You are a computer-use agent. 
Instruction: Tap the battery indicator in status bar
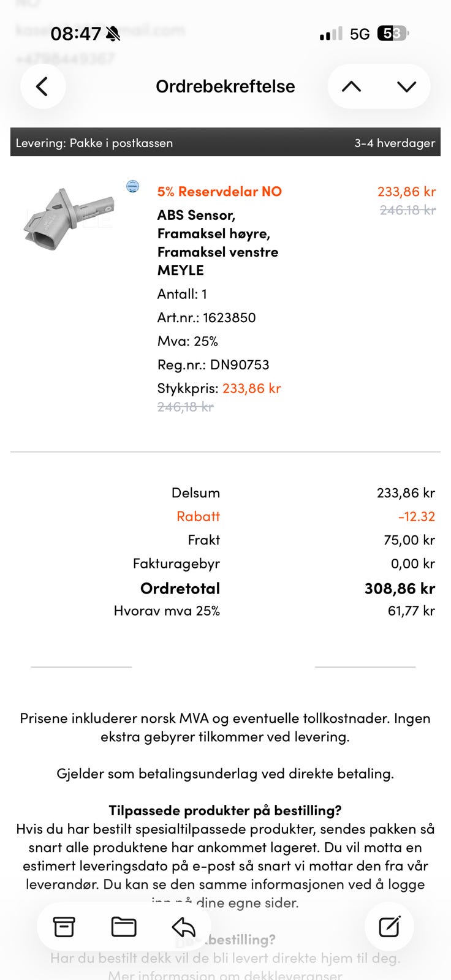coord(393,33)
